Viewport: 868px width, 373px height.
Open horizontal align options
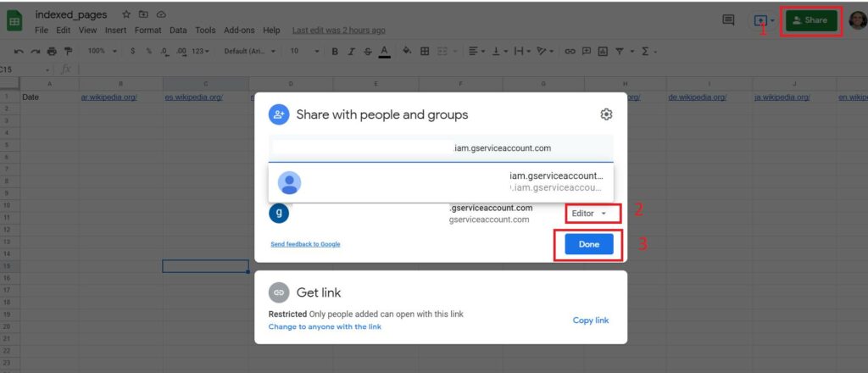pyautogui.click(x=476, y=52)
